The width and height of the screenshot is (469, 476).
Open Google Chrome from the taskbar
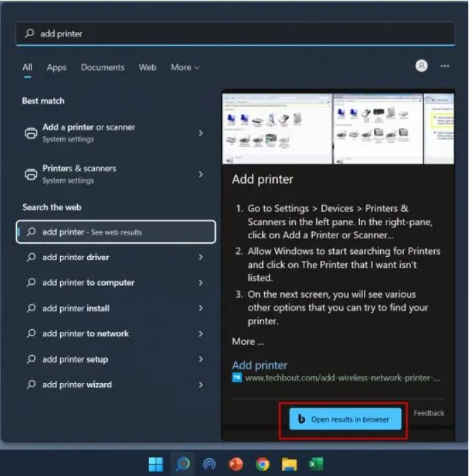tap(263, 464)
